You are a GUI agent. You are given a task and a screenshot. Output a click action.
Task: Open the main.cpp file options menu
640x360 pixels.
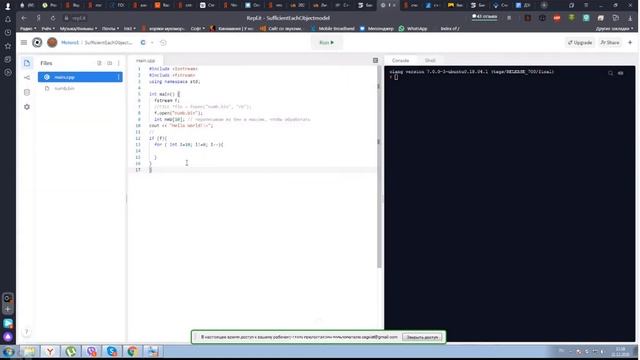pyautogui.click(x=119, y=77)
